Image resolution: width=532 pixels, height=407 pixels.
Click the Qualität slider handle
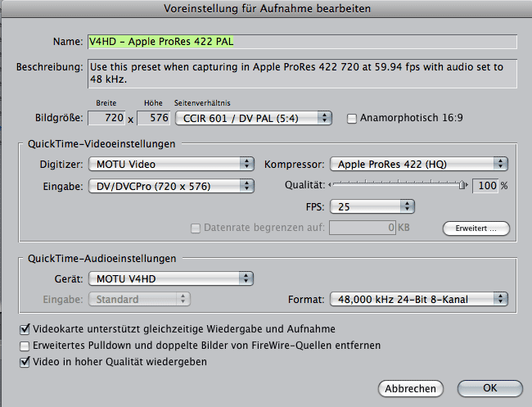click(463, 186)
